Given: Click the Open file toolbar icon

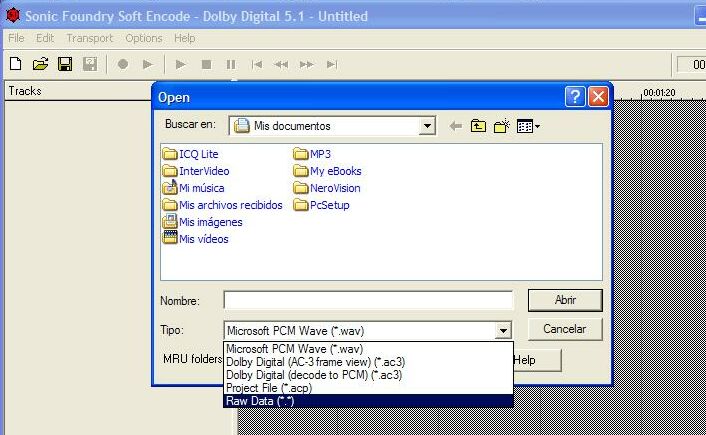Looking at the screenshot, I should (41, 64).
